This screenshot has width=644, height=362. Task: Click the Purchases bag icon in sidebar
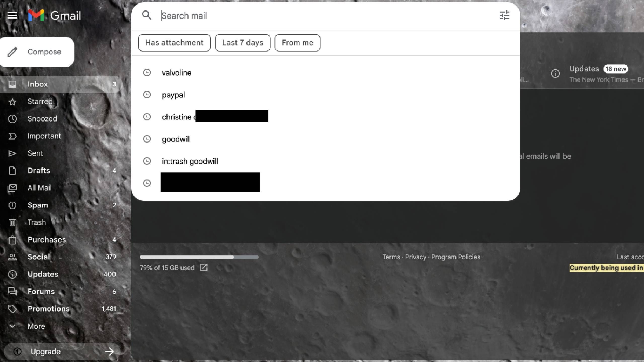12,240
